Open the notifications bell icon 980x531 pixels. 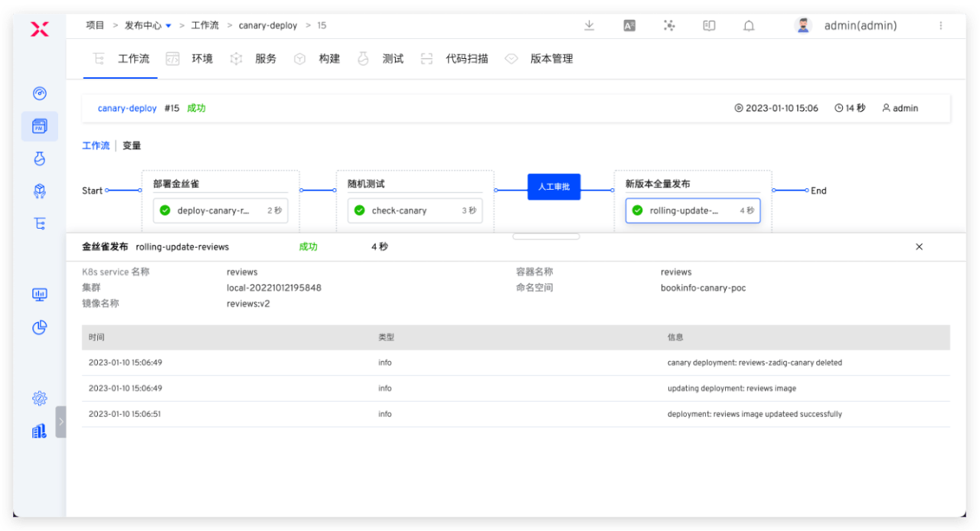[x=749, y=25]
